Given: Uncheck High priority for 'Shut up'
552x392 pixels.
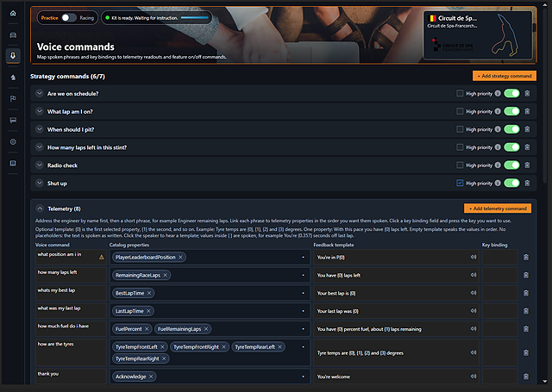Looking at the screenshot, I should click(460, 184).
